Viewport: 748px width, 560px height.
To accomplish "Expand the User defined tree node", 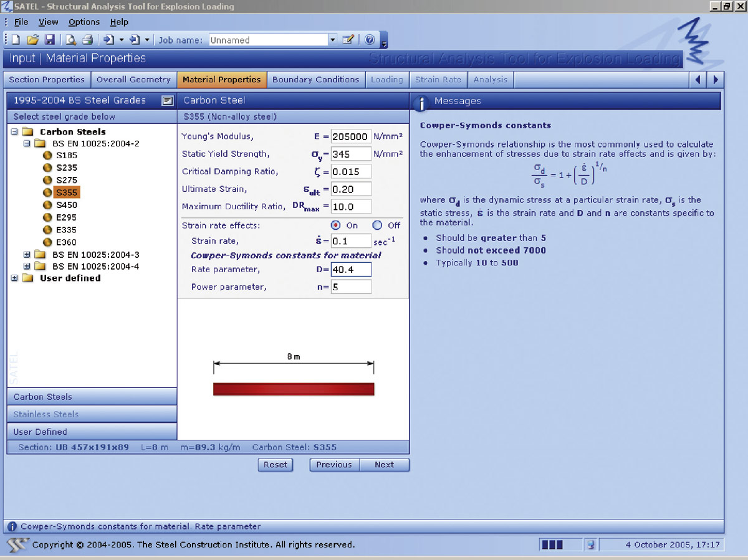I will point(14,278).
